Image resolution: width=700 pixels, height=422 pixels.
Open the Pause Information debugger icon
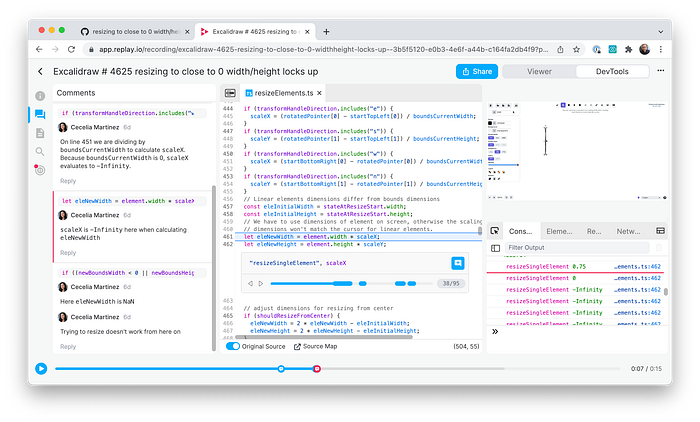(40, 170)
